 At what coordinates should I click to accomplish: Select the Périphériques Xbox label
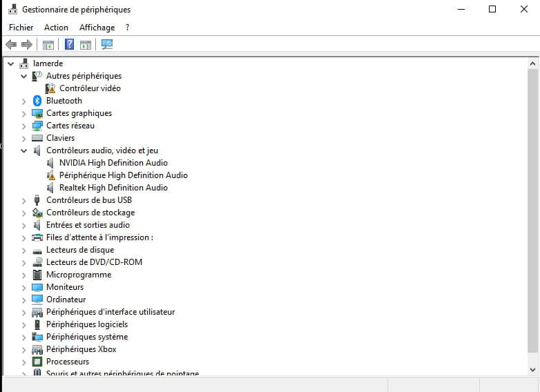81,349
